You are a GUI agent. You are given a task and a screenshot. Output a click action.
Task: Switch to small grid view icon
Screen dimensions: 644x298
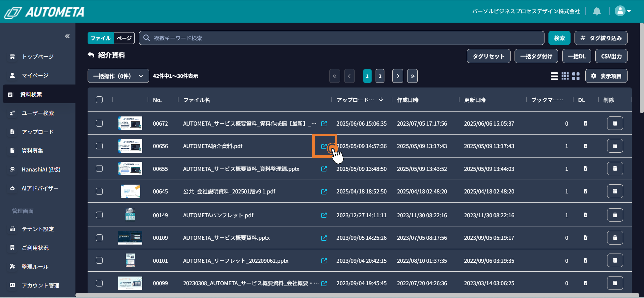coord(565,76)
